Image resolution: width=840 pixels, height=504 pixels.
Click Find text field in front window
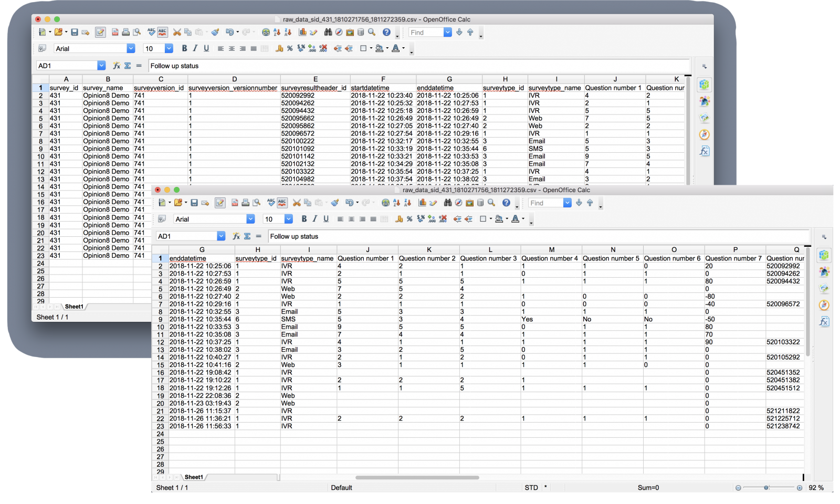click(545, 203)
